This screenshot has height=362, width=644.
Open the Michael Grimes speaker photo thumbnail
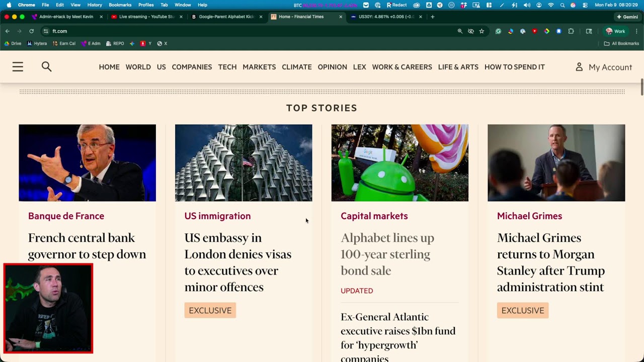556,163
